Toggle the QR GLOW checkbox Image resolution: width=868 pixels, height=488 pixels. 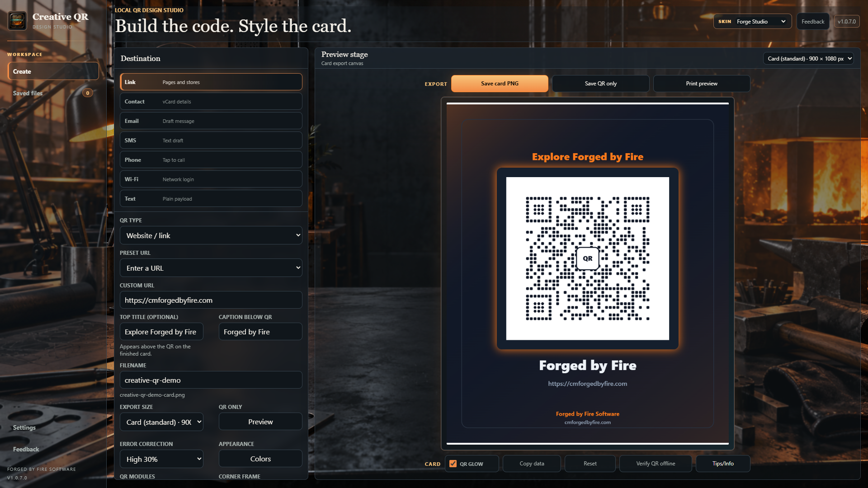[453, 464]
